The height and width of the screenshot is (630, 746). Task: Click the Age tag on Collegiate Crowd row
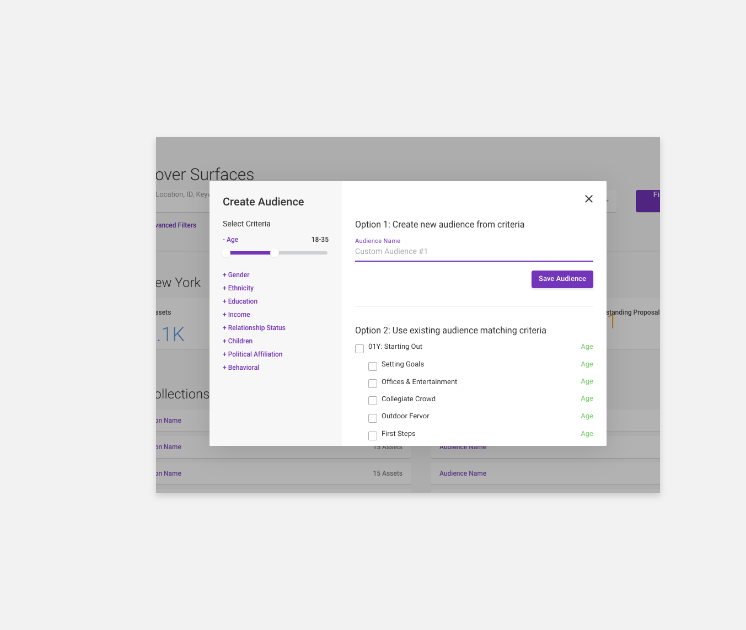tap(587, 399)
